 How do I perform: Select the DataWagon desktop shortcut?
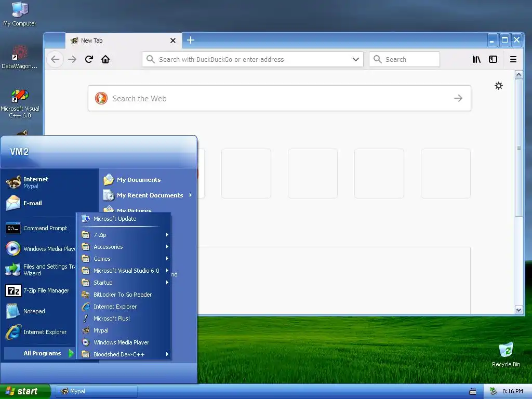pyautogui.click(x=20, y=57)
